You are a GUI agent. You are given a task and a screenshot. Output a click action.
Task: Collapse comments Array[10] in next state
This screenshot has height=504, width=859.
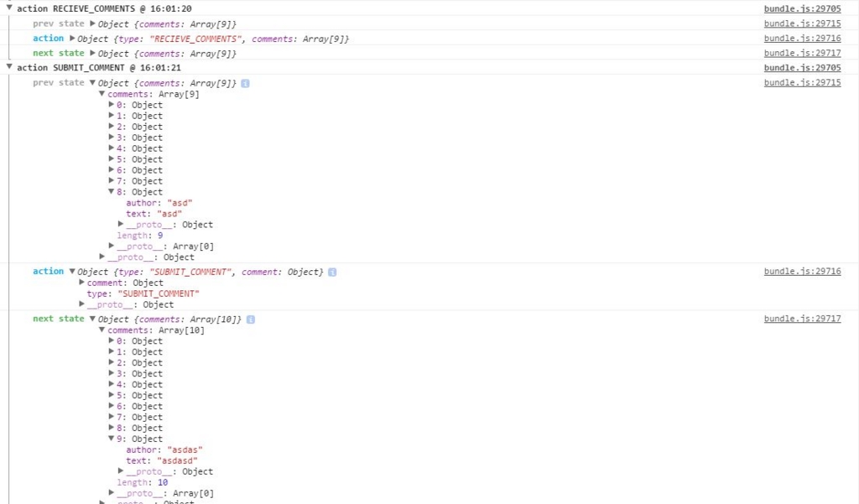(102, 330)
